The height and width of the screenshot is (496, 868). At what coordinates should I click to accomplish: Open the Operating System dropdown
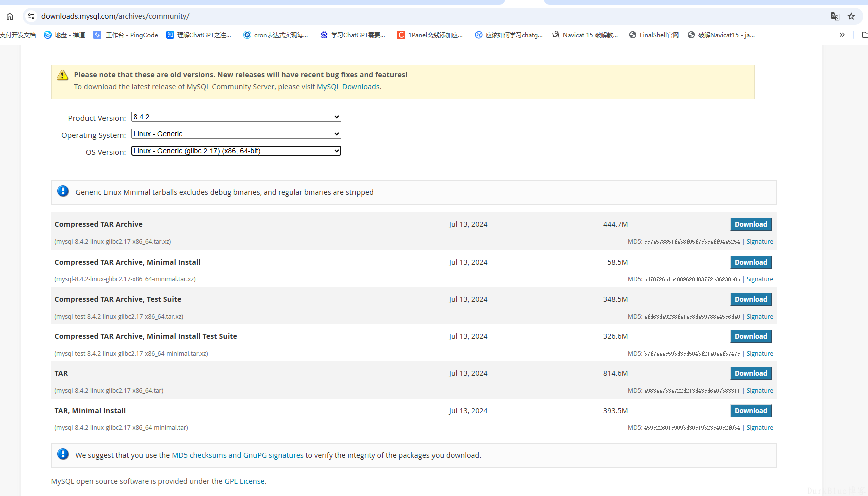click(x=236, y=134)
